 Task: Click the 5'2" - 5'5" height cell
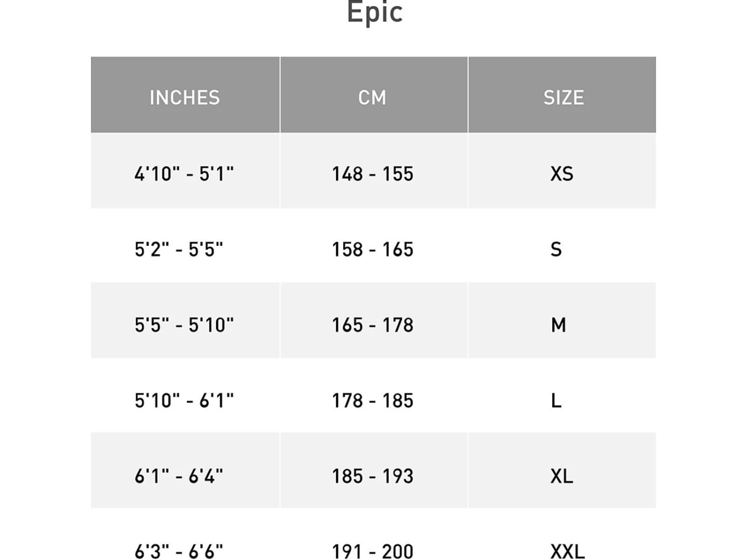click(179, 249)
